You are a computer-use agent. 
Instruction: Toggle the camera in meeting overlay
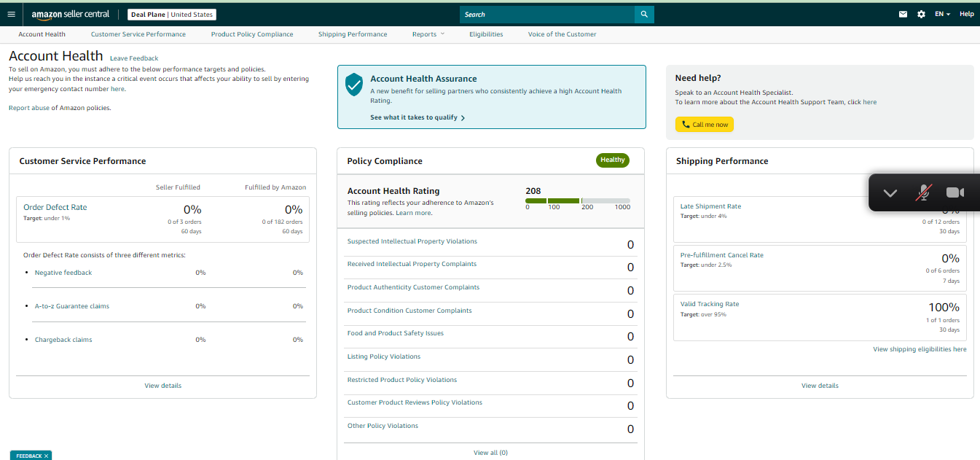tap(955, 192)
